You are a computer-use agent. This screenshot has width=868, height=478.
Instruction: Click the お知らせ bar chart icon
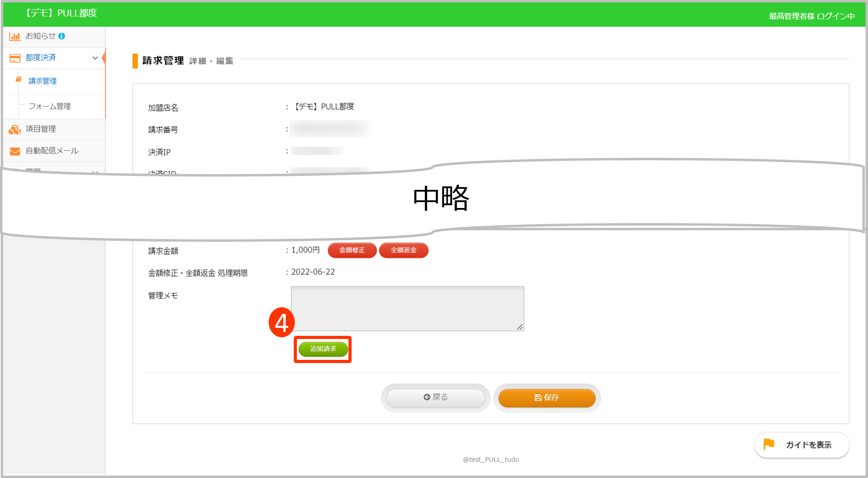tap(15, 36)
